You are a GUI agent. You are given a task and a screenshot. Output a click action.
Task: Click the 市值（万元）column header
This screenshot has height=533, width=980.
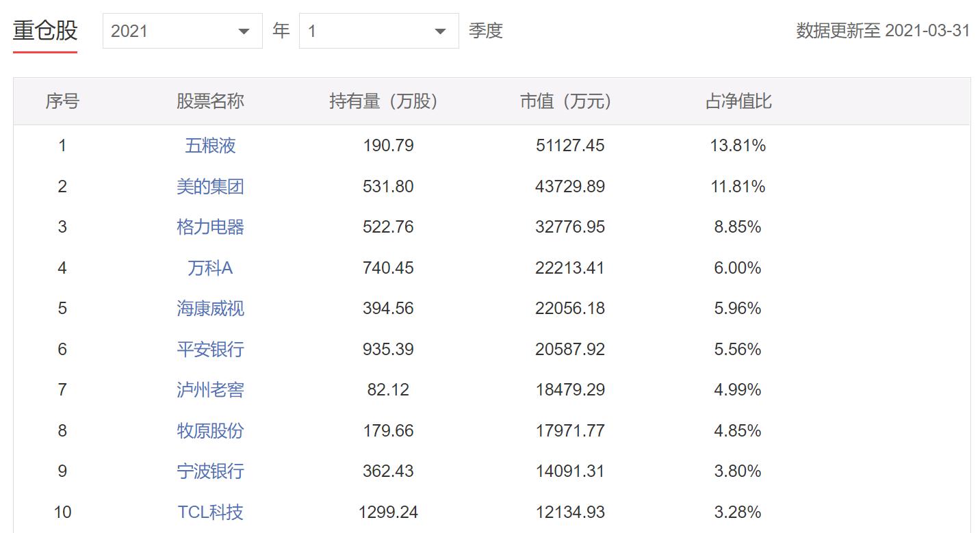click(x=565, y=101)
